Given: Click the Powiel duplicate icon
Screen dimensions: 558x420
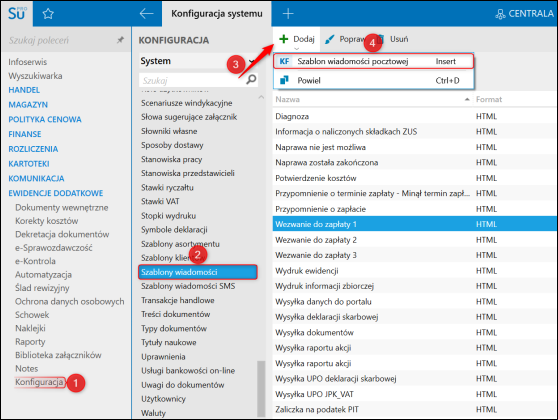Looking at the screenshot, I should pos(284,80).
